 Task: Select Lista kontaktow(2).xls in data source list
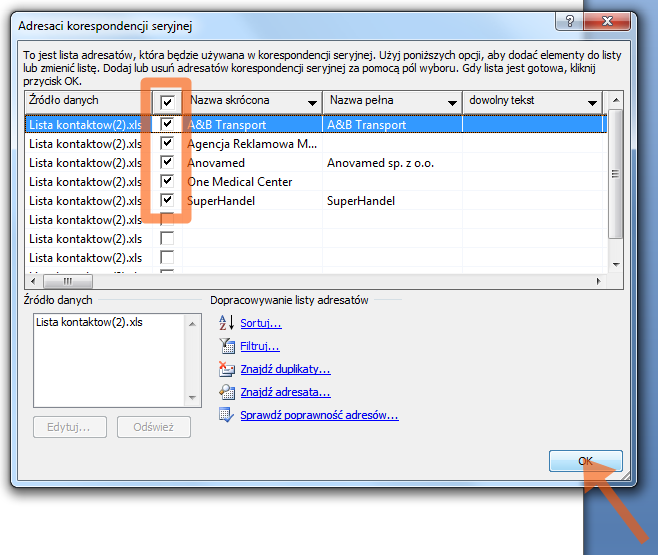coord(89,322)
